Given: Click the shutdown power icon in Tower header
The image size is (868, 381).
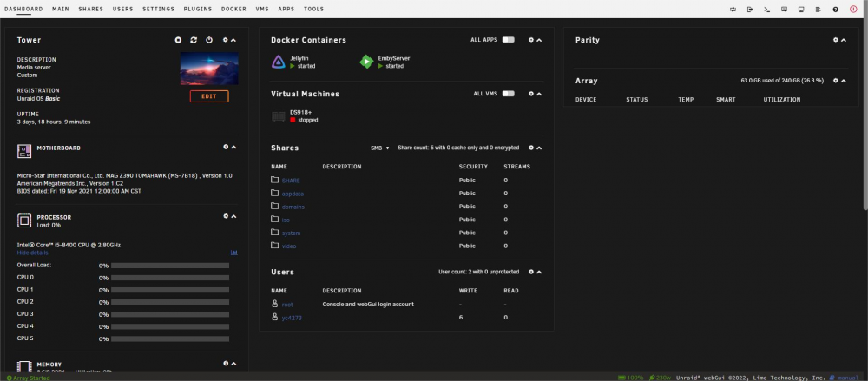Looking at the screenshot, I should point(209,40).
